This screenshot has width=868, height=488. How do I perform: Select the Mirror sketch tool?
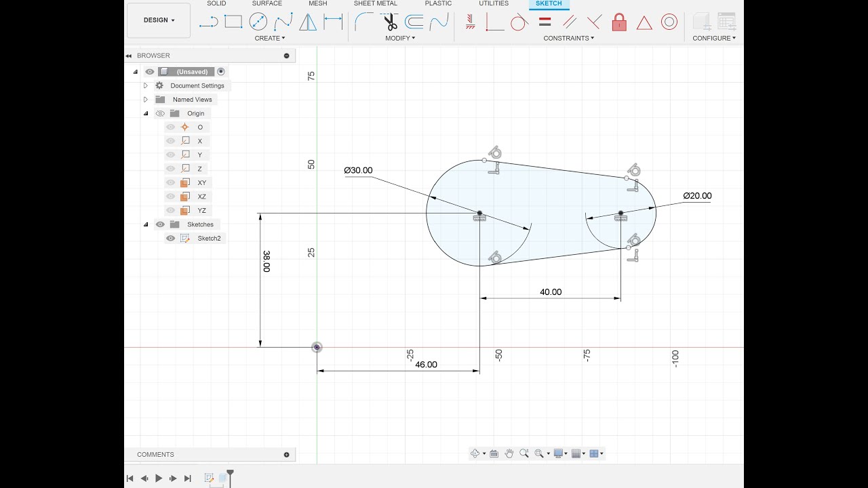point(308,22)
